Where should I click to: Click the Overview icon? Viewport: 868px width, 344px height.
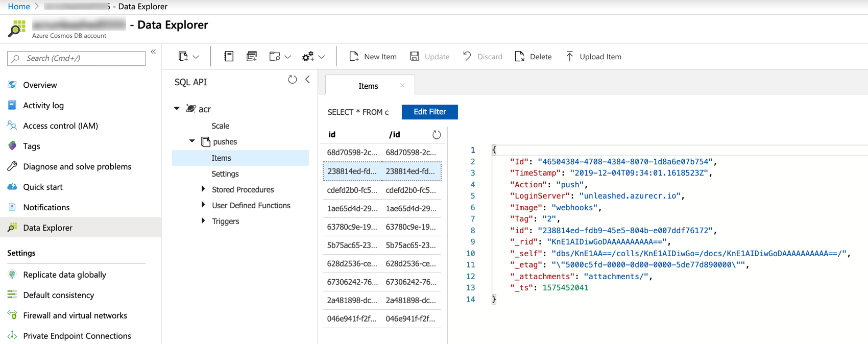coord(12,85)
